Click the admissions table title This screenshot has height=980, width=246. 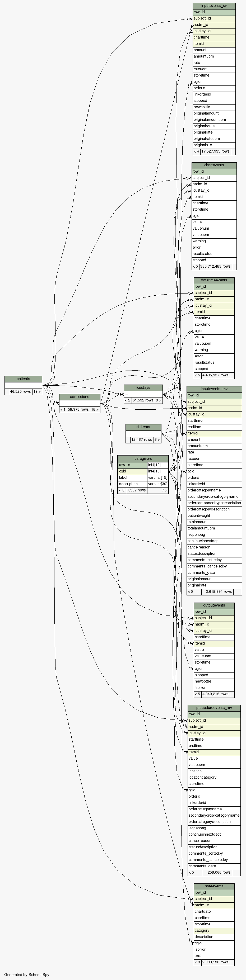click(80, 397)
